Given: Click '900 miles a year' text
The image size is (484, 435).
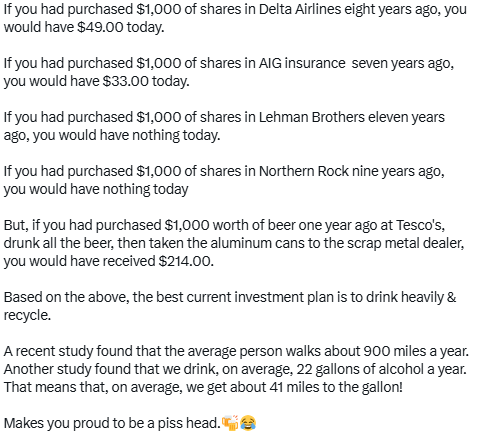Looking at the screenshot, I should (x=416, y=351).
